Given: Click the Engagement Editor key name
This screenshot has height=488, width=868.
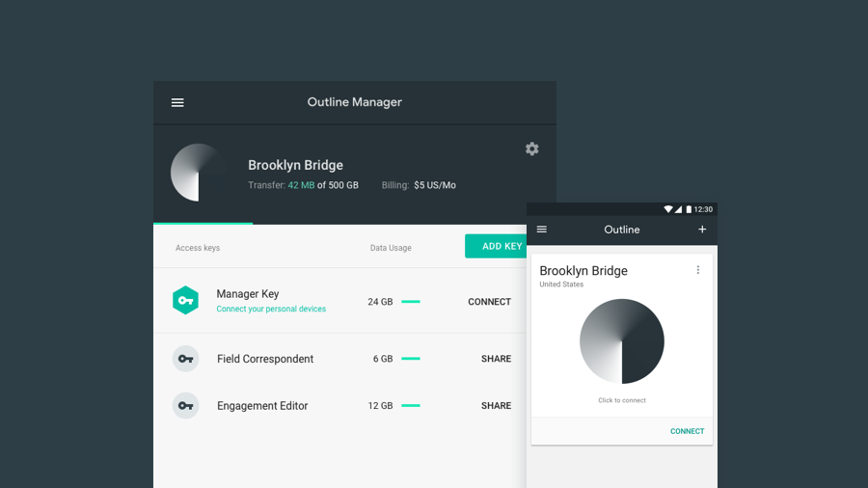Looking at the screenshot, I should [x=262, y=406].
